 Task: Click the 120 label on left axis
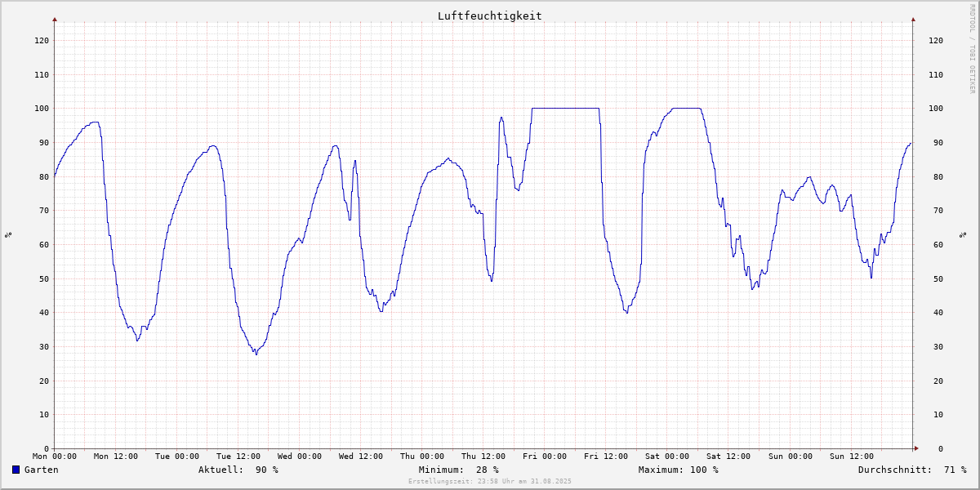click(x=42, y=40)
